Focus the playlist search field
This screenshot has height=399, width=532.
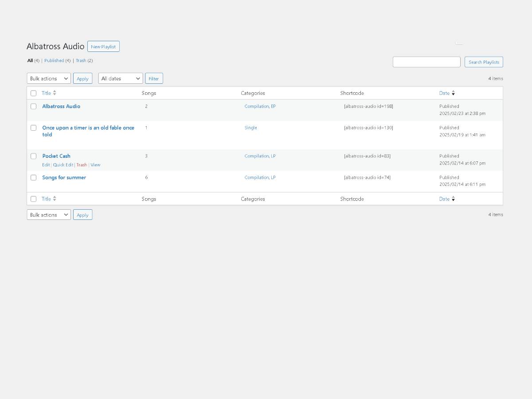[426, 62]
